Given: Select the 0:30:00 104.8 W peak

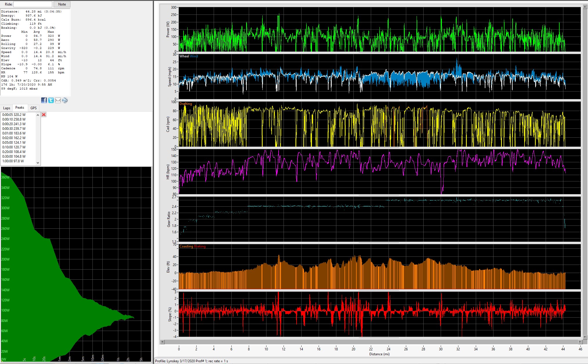Looking at the screenshot, I should click(14, 156).
